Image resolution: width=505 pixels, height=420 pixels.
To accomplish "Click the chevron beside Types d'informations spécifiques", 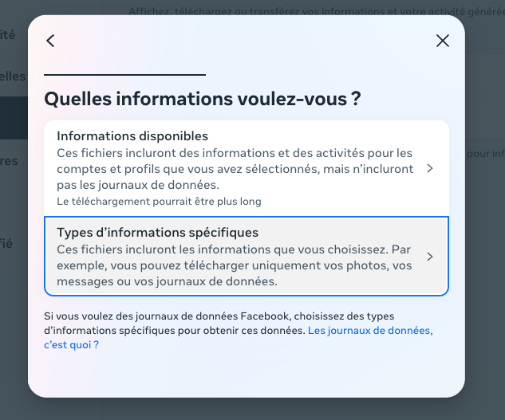I will click(x=430, y=257).
